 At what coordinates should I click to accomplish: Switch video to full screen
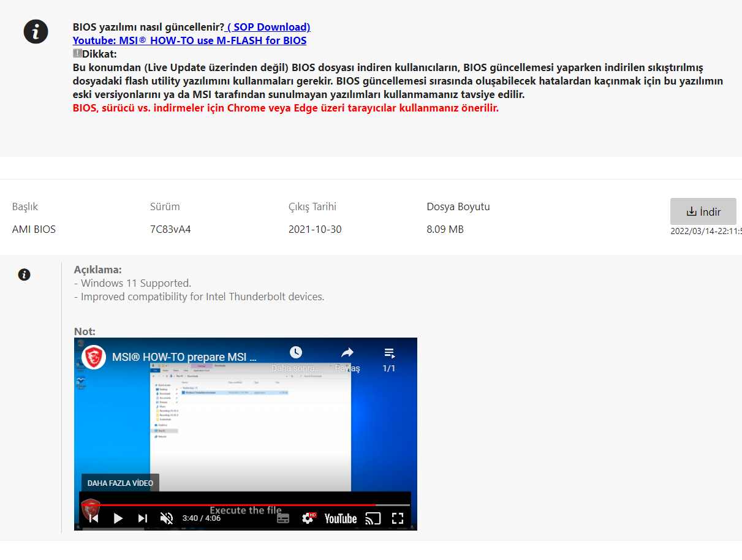[398, 518]
